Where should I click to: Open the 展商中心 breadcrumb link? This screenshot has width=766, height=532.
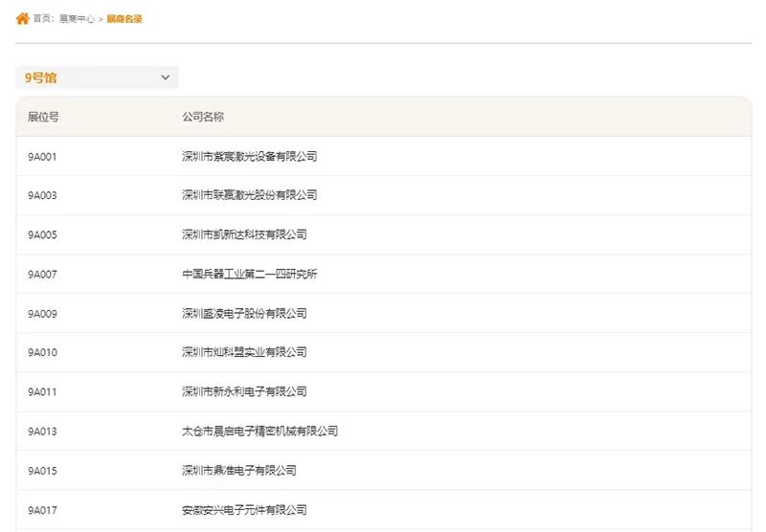tap(77, 19)
